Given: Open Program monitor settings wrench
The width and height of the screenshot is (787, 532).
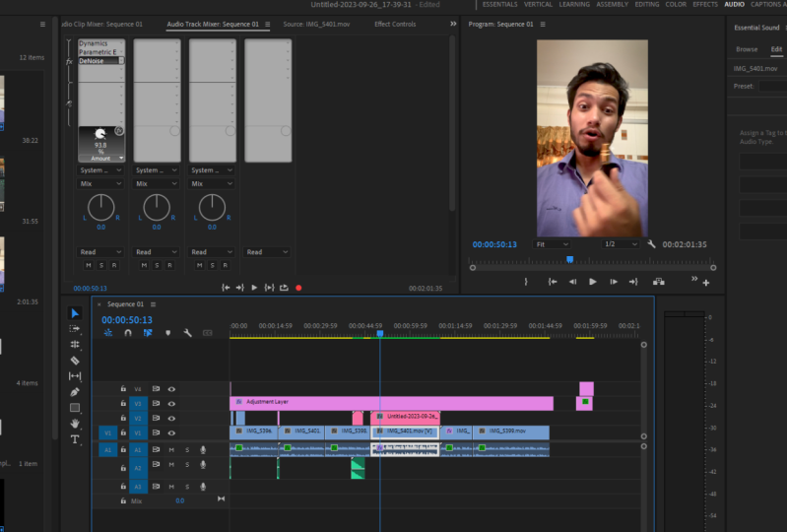Looking at the screenshot, I should [x=651, y=244].
